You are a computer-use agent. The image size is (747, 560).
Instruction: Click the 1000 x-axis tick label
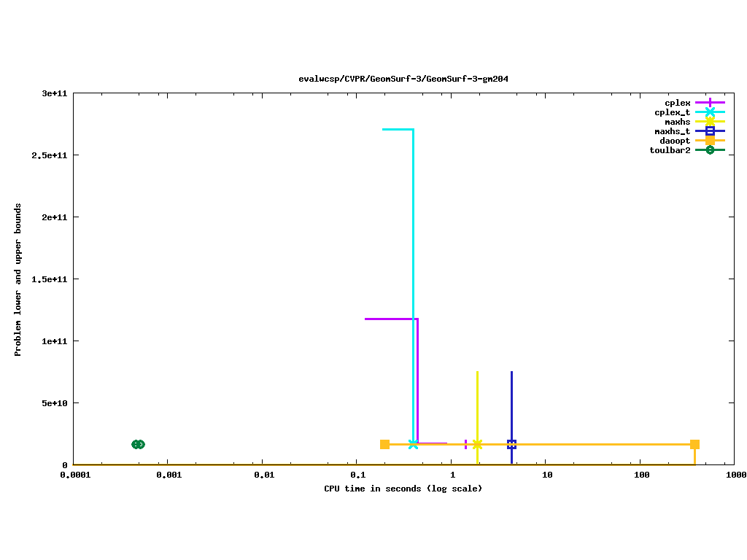click(x=735, y=475)
